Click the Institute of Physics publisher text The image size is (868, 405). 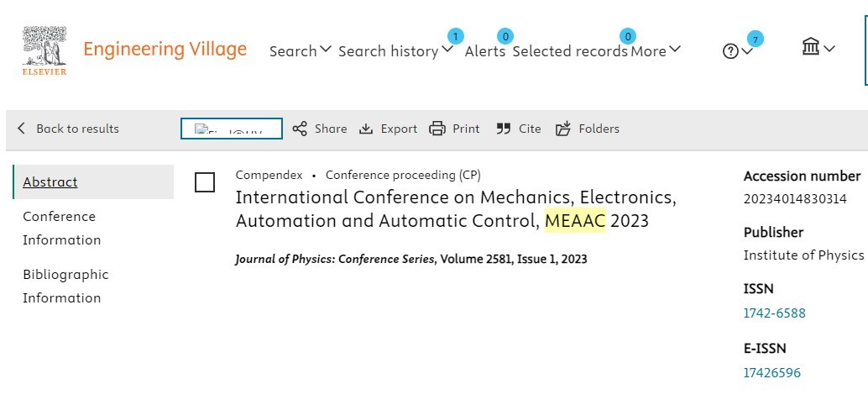click(804, 255)
